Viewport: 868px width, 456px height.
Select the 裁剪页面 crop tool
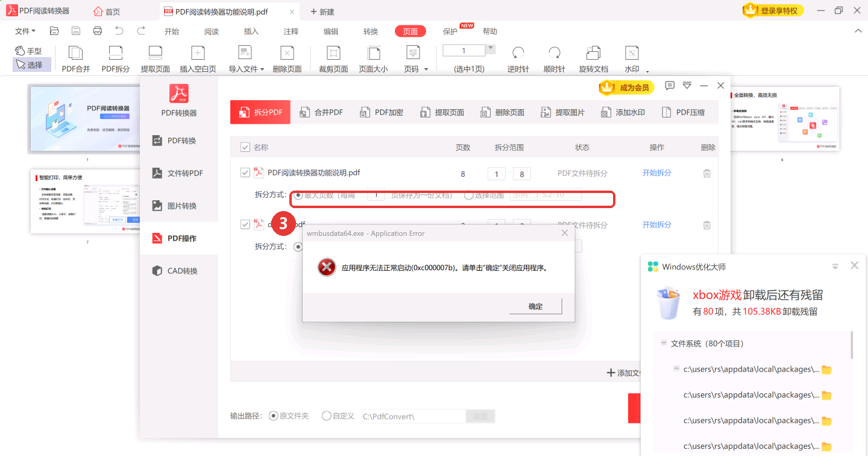[x=333, y=59]
